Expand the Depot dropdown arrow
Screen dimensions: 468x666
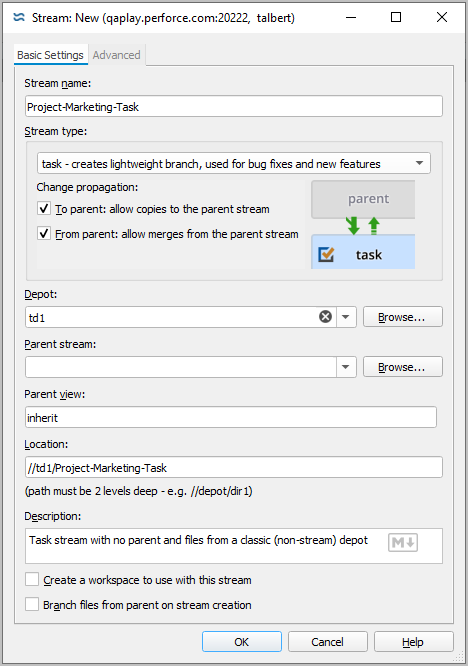[346, 317]
